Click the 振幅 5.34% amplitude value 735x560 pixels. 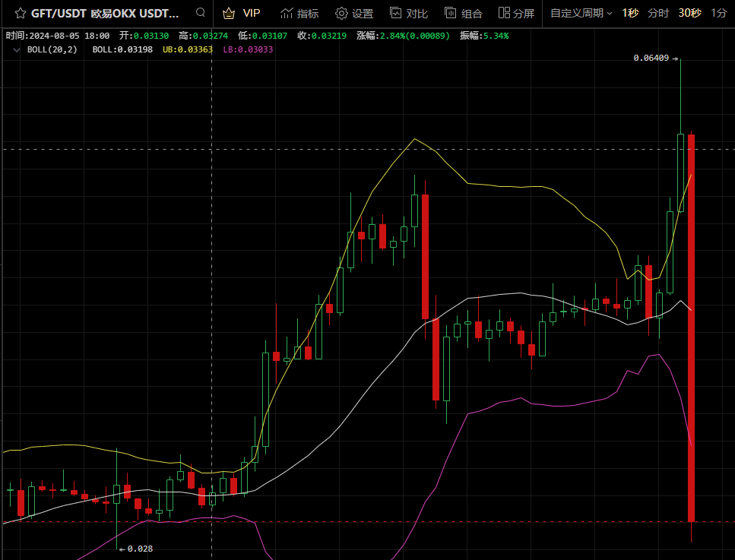(484, 36)
